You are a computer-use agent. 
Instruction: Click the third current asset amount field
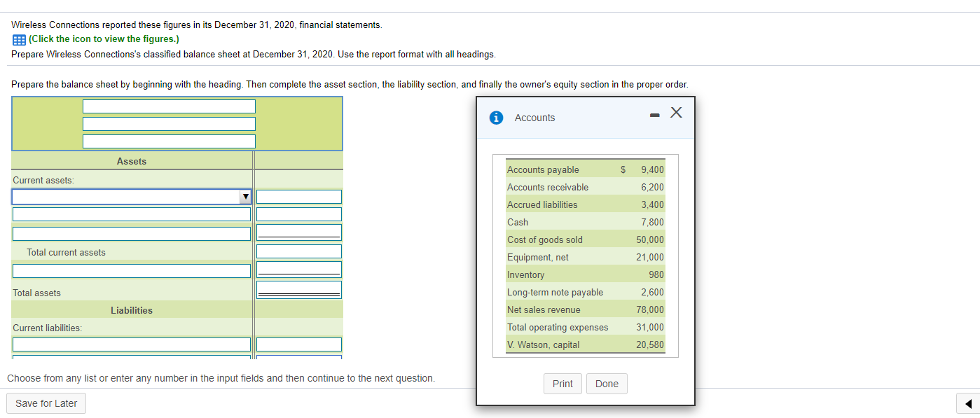299,232
